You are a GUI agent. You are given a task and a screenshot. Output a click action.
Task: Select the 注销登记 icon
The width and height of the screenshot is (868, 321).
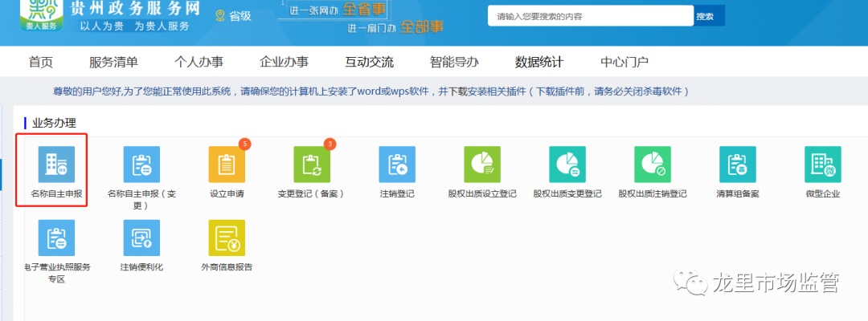point(398,165)
